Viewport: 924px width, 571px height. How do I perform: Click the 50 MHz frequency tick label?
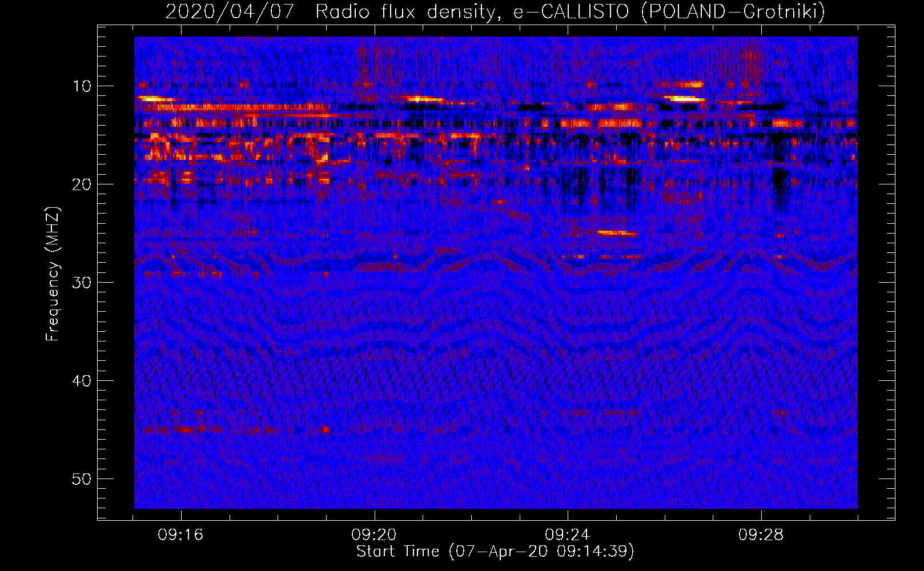(x=82, y=479)
